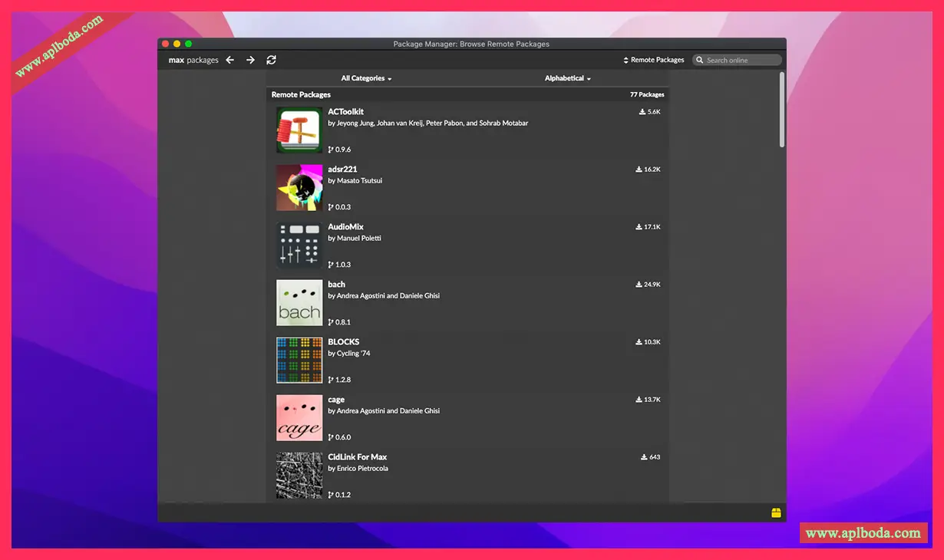Select the ACToolkit package title
This screenshot has height=560, width=944.
pos(345,112)
